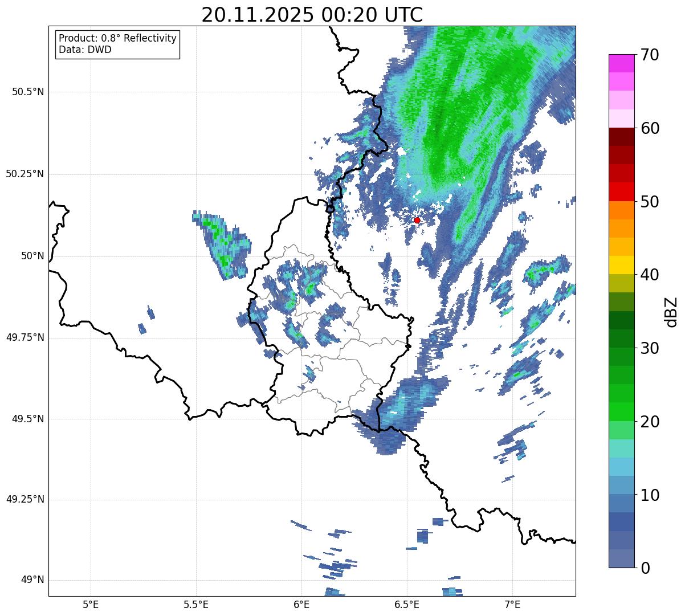Click the orange colorbar segment below 50

(621, 210)
